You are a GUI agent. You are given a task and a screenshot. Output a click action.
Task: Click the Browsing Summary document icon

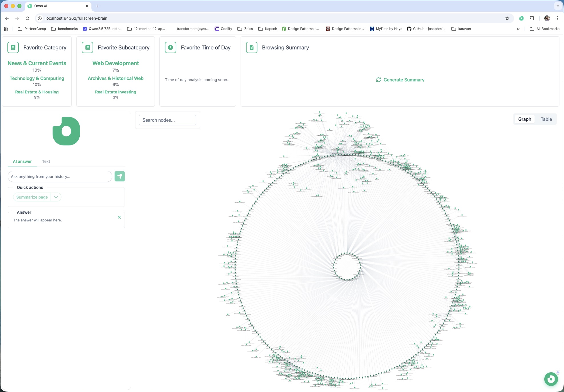pos(252,47)
